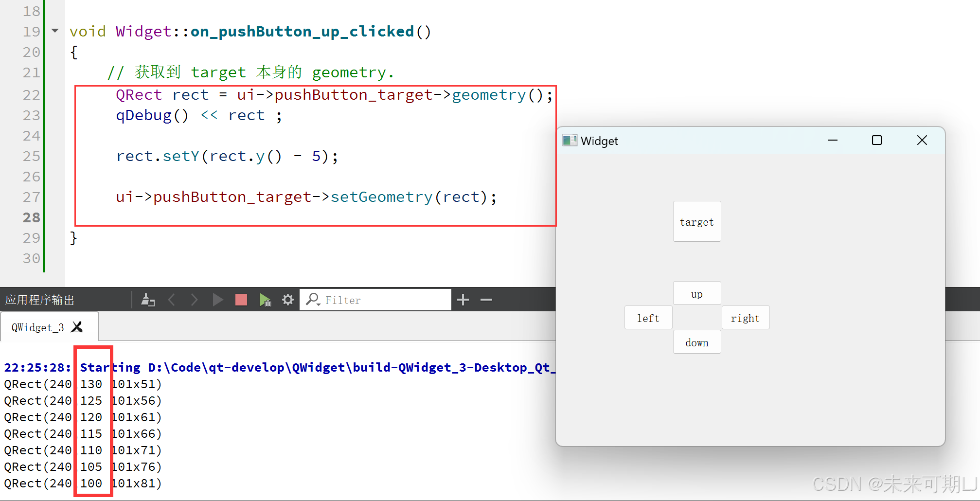Go to previous output item arrow
980x501 pixels.
pos(172,300)
